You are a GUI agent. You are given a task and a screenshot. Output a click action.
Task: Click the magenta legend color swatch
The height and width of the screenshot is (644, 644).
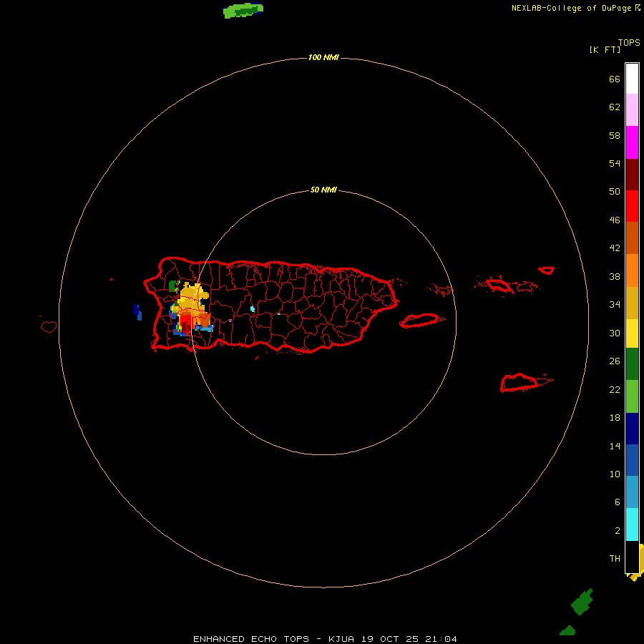click(x=632, y=142)
